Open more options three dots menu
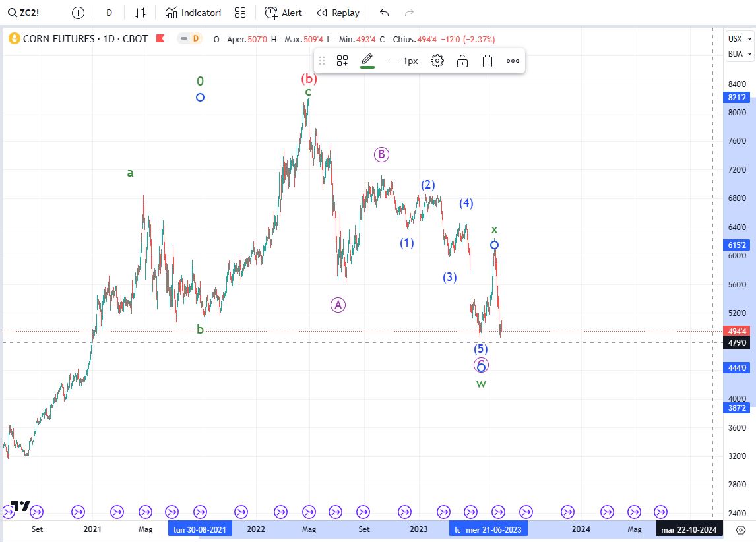This screenshot has height=542, width=756. point(513,61)
